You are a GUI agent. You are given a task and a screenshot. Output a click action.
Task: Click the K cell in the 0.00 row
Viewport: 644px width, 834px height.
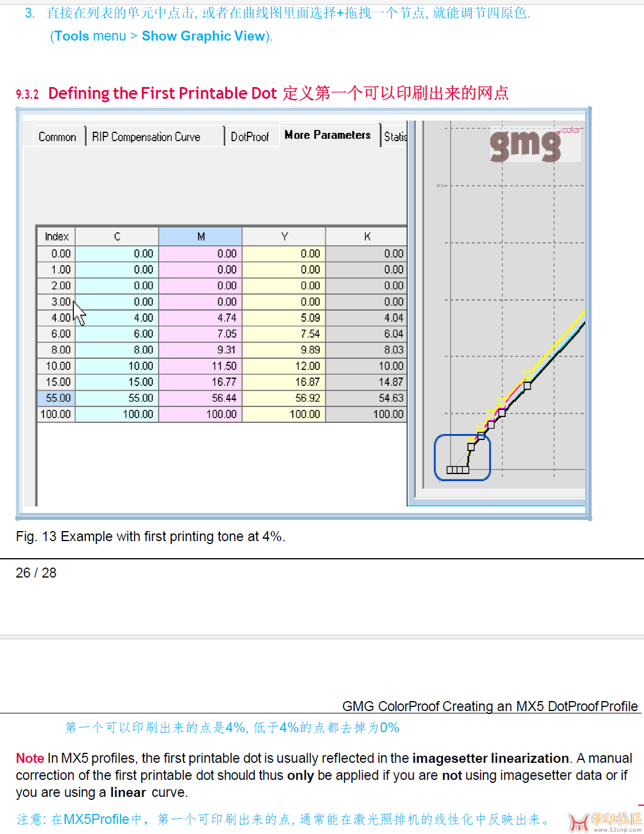click(x=367, y=253)
